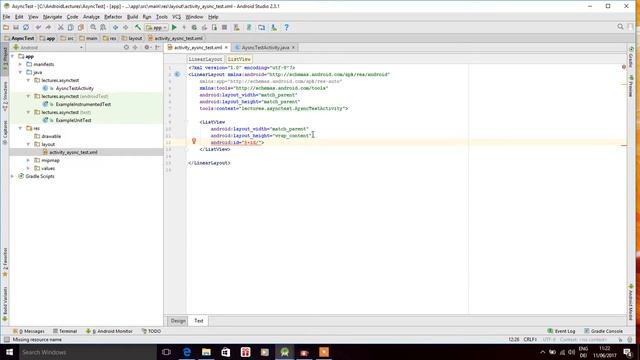Open Find with the magnifier toolbar icon
Viewport: 640px width, 360px height.
click(x=93, y=27)
